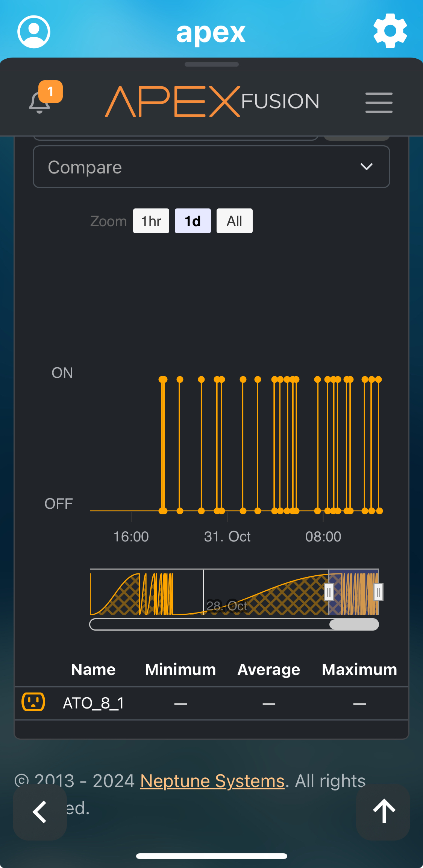Click the Apex Fusion logo

(212, 101)
